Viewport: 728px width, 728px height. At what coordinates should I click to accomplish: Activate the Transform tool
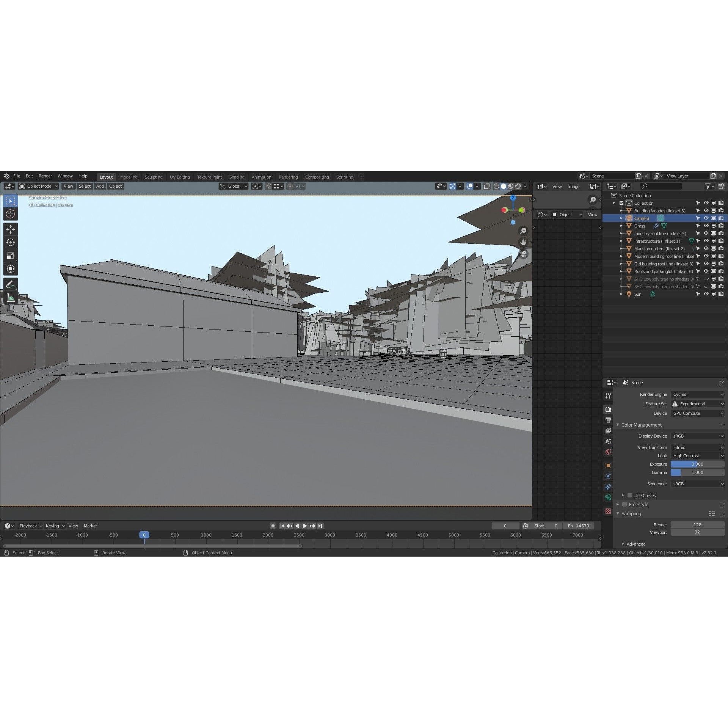tap(11, 269)
